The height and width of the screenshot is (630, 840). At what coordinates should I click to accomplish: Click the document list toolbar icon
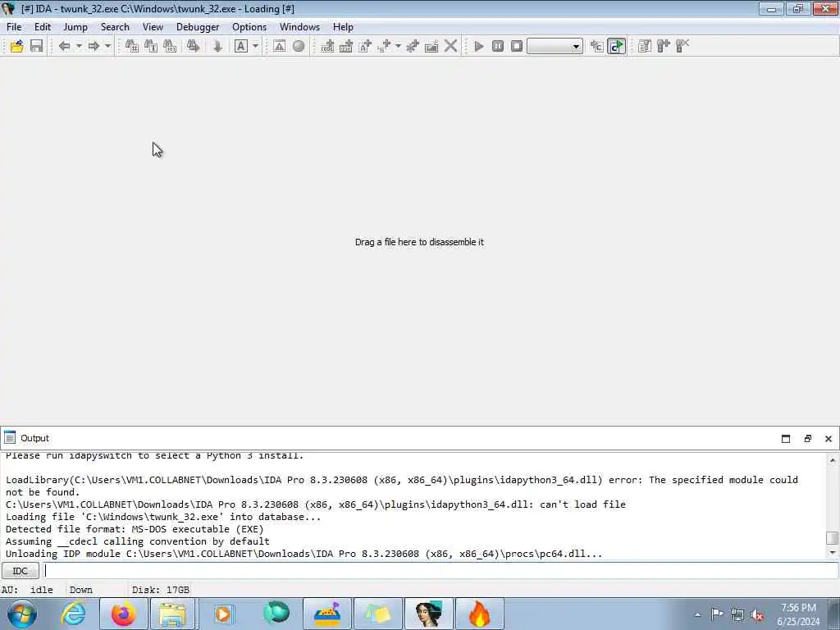pos(645,46)
